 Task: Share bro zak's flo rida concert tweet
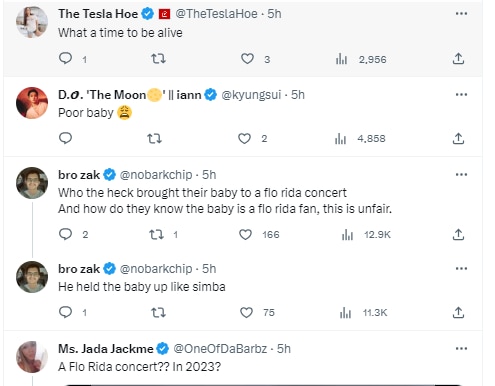pos(458,235)
